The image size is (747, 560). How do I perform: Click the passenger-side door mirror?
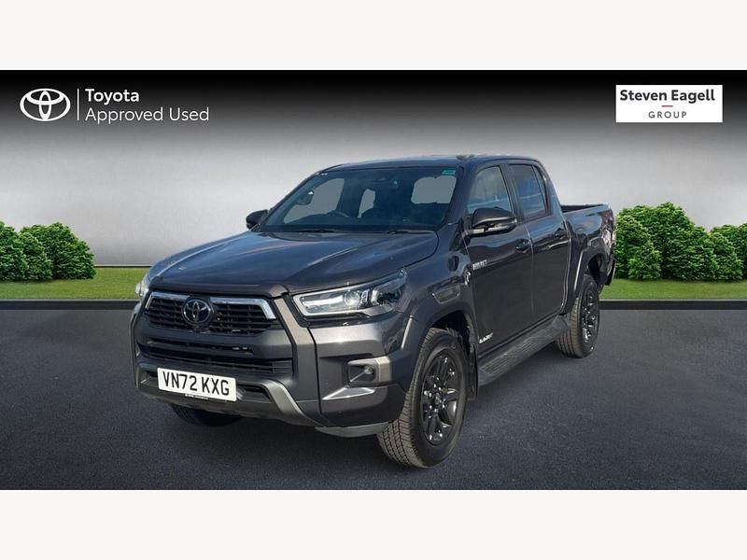click(492, 221)
